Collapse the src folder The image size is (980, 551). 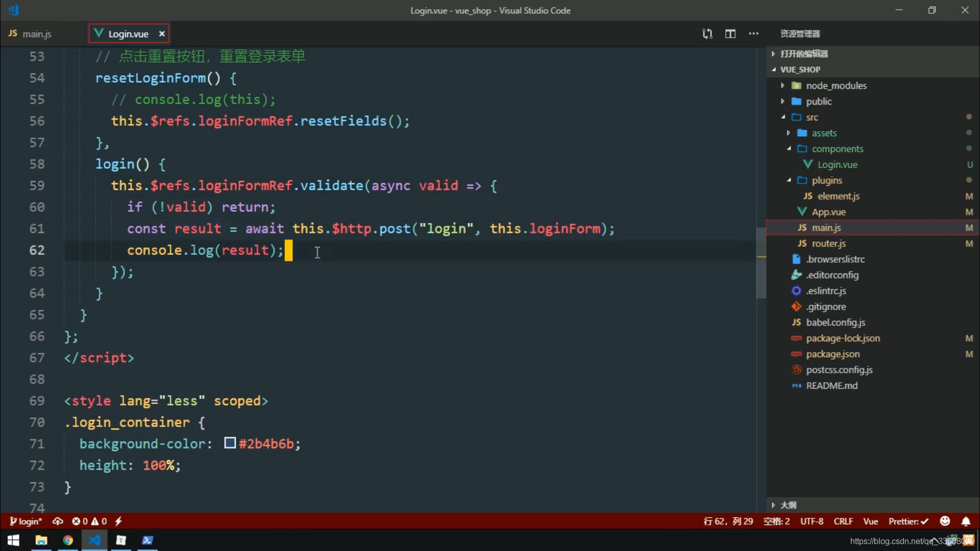pos(873,117)
